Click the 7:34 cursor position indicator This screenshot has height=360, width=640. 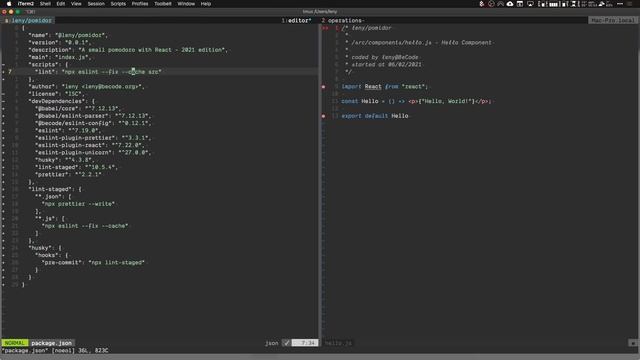[x=305, y=343]
